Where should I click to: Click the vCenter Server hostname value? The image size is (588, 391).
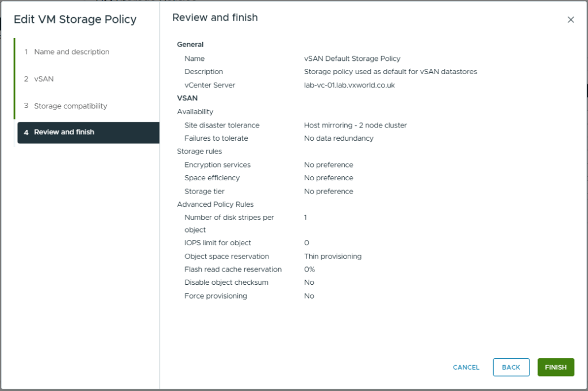point(349,85)
